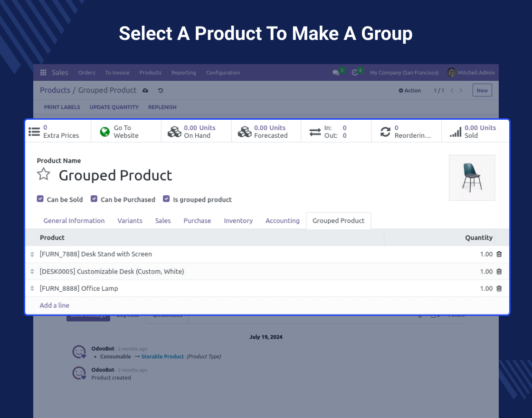Click the New button
The width and height of the screenshot is (532, 418).
(x=482, y=91)
